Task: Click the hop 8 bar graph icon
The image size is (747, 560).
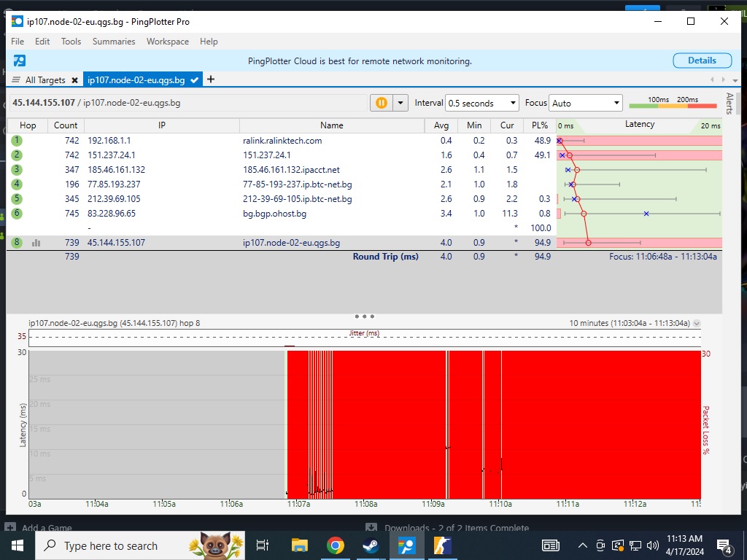Action: click(x=36, y=243)
